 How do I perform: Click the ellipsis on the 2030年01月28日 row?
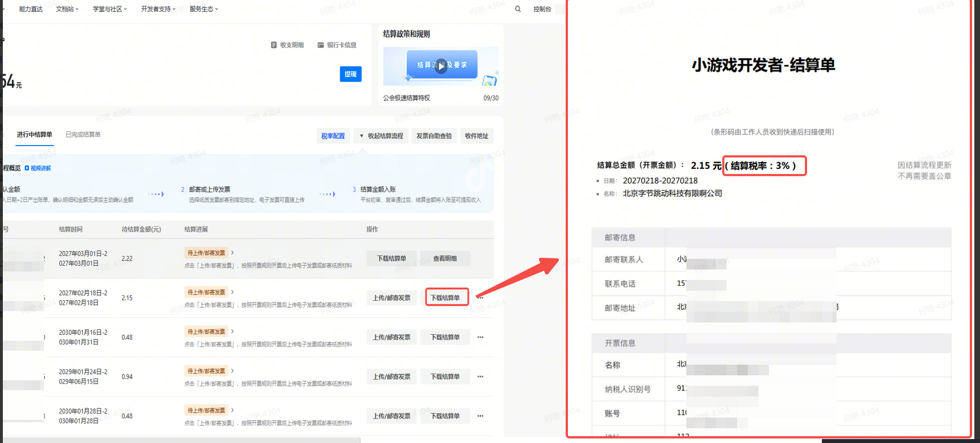[480, 416]
